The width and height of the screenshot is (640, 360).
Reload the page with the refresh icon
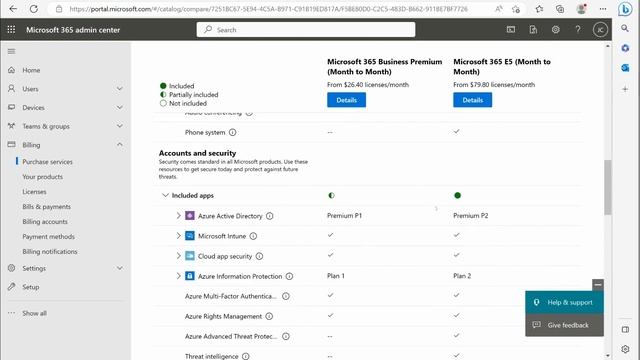(33, 9)
